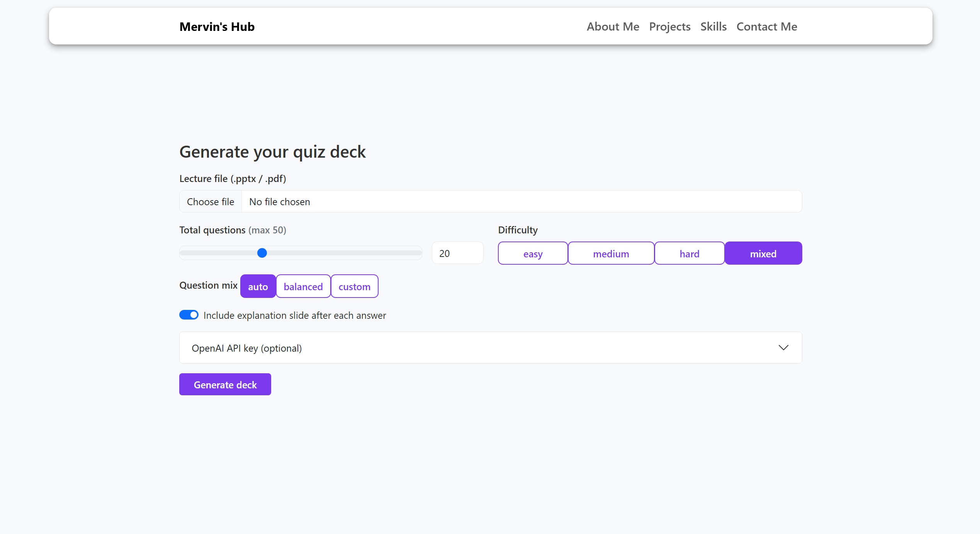980x534 pixels.
Task: Select medium difficulty
Action: pyautogui.click(x=611, y=253)
